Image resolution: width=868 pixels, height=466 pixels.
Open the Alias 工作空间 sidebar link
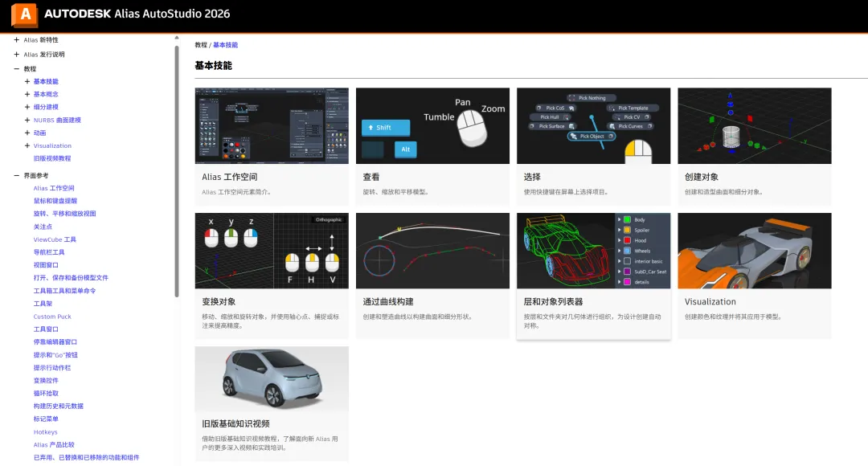(54, 188)
